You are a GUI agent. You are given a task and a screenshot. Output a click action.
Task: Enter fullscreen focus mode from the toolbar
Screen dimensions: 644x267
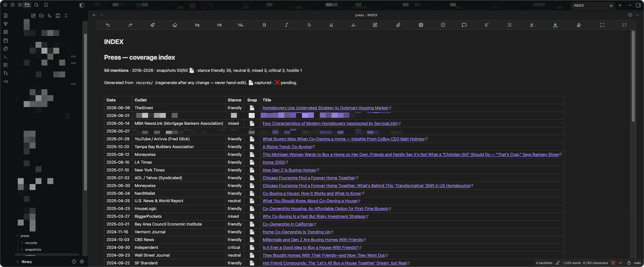[602, 25]
